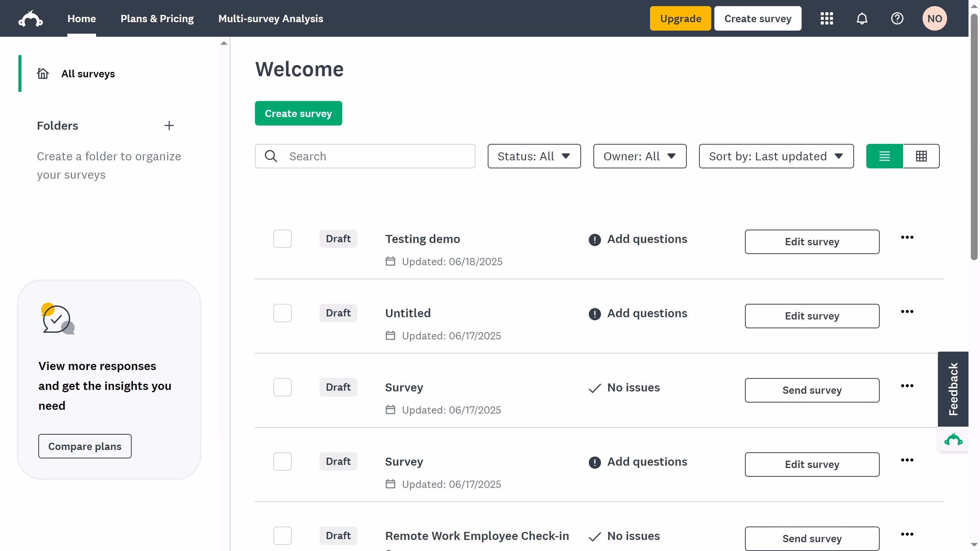Click Send survey for the Survey draft
980x551 pixels.
[x=812, y=390]
